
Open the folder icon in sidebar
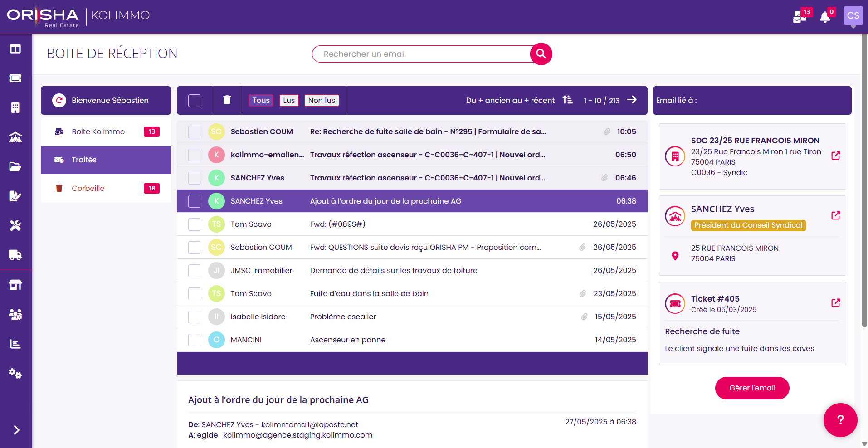point(15,167)
